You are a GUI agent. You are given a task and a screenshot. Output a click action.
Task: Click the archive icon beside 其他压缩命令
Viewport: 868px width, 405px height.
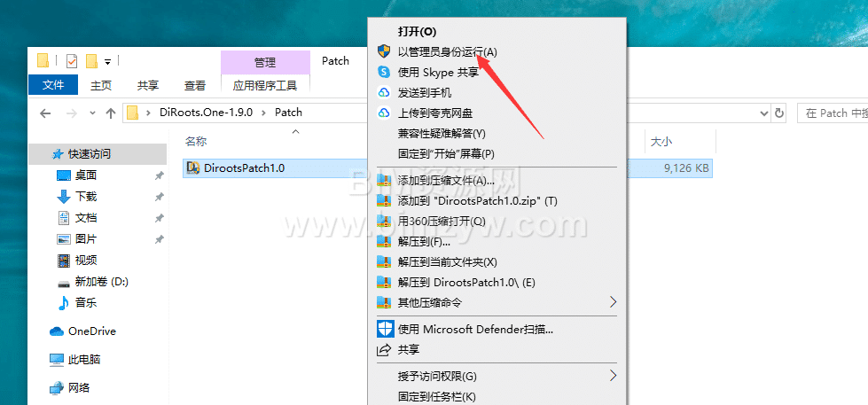point(384,303)
